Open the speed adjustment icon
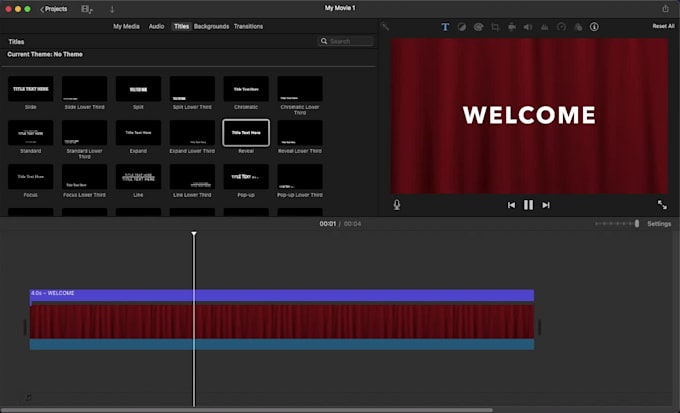 pos(561,27)
